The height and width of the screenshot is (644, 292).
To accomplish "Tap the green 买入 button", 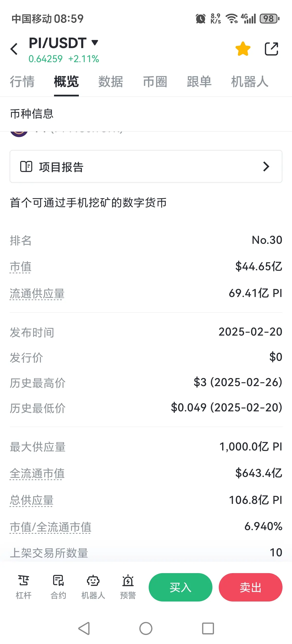I will click(180, 587).
